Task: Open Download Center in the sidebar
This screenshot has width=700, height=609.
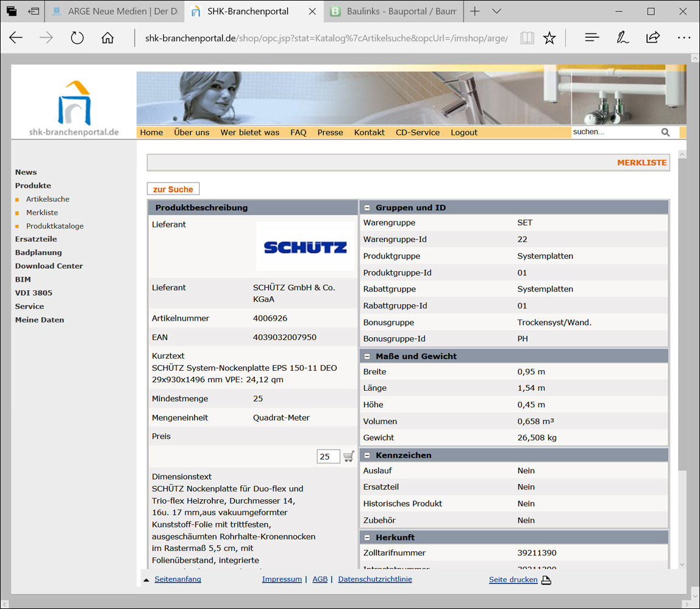Action: tap(49, 266)
